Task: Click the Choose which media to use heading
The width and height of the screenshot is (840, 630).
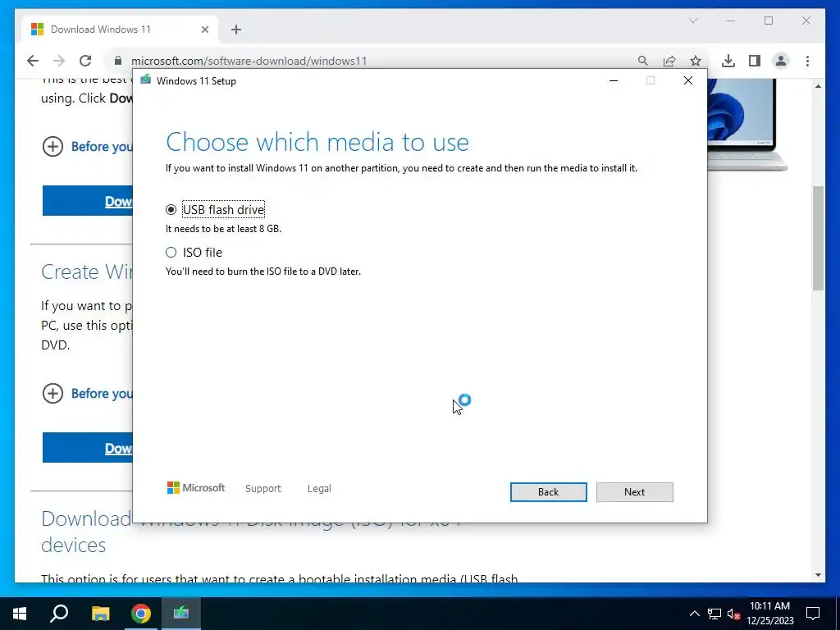Action: coord(317,142)
